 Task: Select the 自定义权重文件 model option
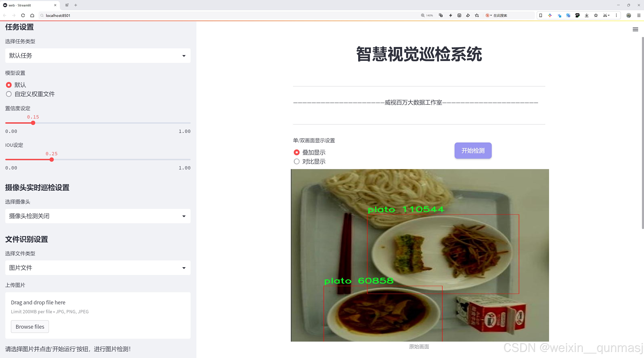[9, 94]
